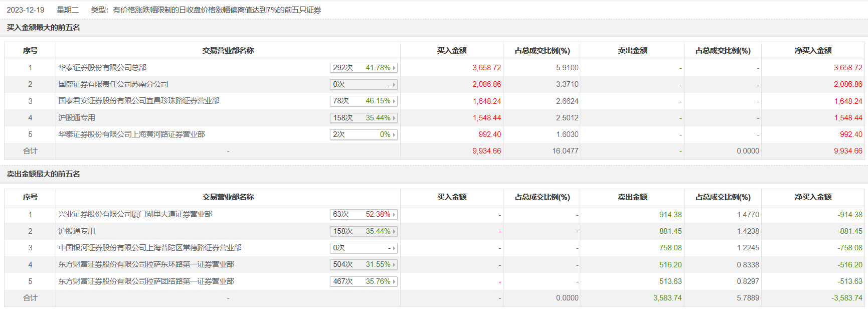Screen dimensions: 868x309
Task: Click the 东方财富证券 拉萨团结路 branch link
Action: pyautogui.click(x=146, y=281)
